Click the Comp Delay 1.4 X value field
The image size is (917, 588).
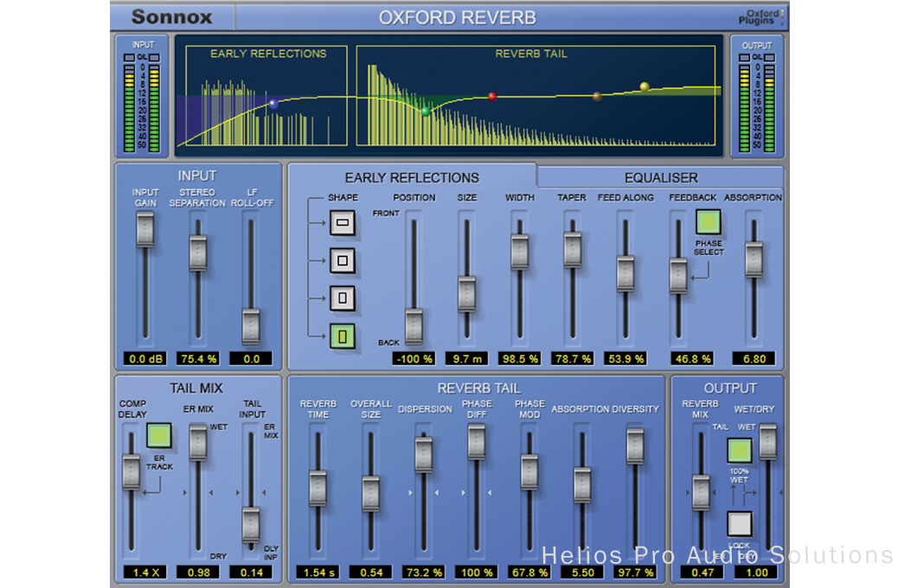pos(145,572)
